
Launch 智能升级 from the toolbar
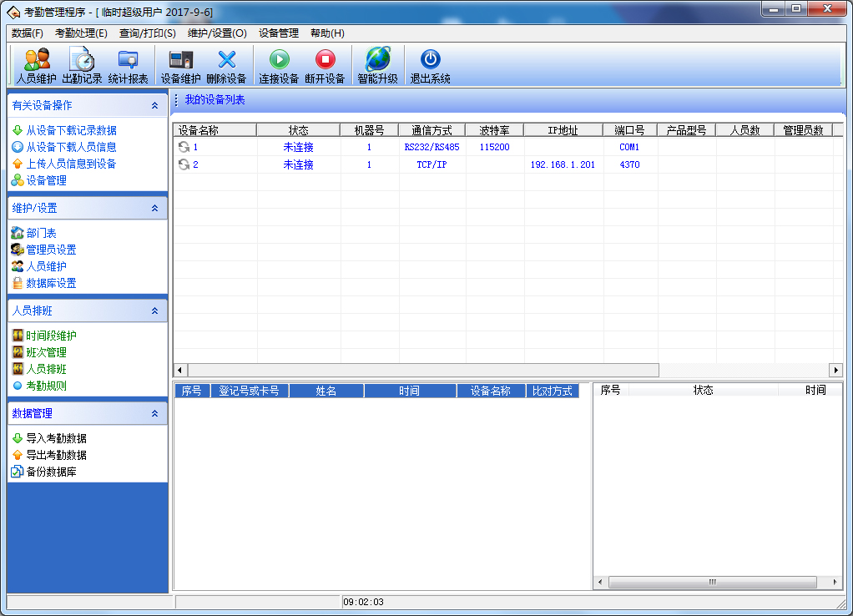(377, 65)
